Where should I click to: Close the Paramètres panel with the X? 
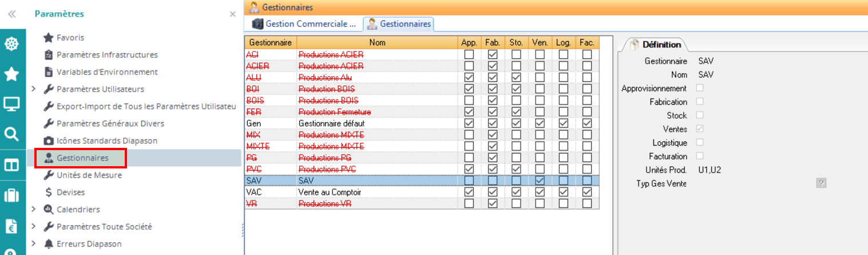click(232, 14)
